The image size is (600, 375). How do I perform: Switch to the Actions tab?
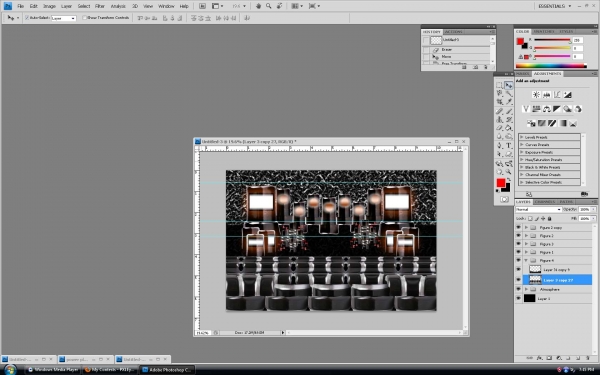click(x=453, y=32)
